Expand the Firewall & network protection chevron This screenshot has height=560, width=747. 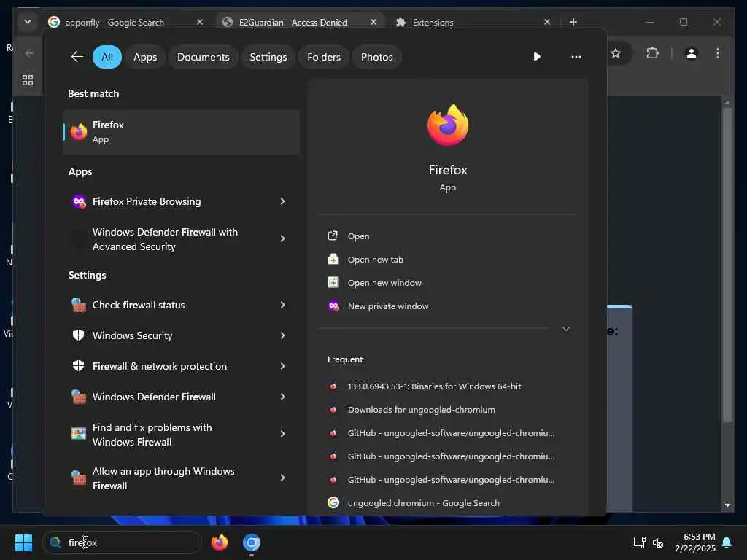click(282, 366)
